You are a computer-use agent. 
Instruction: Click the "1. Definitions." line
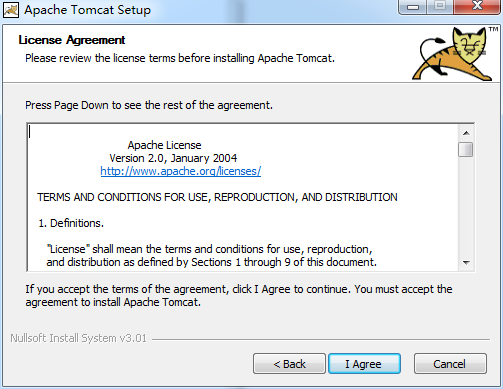(71, 223)
